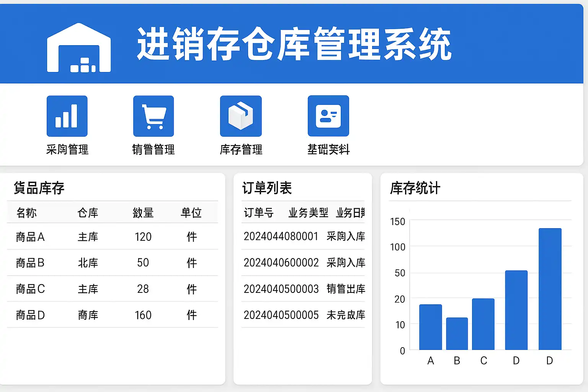The height and width of the screenshot is (392, 588).
Task: Open sales management via shopping cart icon
Action: tap(154, 116)
